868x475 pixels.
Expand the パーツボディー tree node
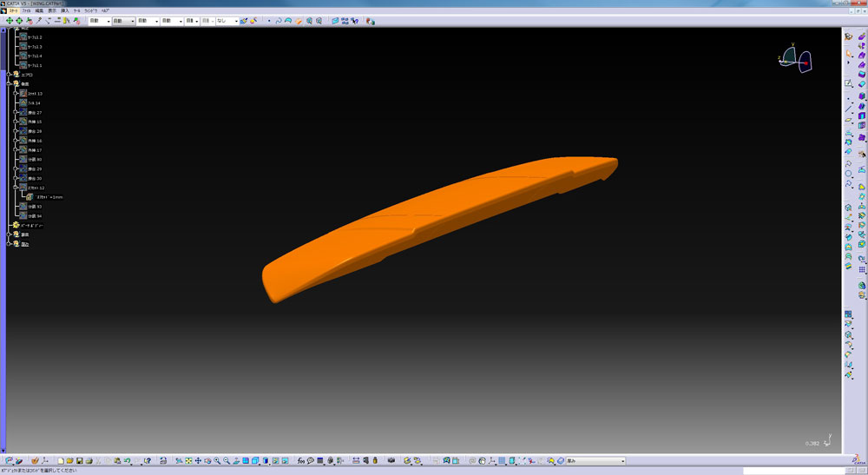[x=8, y=226]
